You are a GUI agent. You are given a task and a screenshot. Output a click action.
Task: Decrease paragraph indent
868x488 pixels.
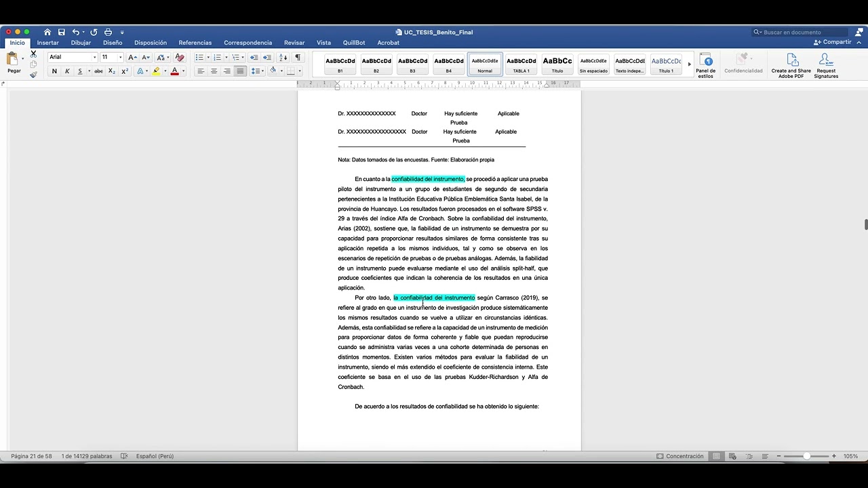(254, 58)
